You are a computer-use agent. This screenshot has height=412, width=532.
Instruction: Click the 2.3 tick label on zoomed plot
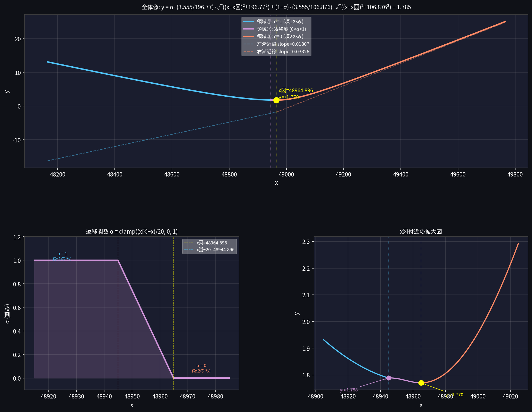[306, 242]
